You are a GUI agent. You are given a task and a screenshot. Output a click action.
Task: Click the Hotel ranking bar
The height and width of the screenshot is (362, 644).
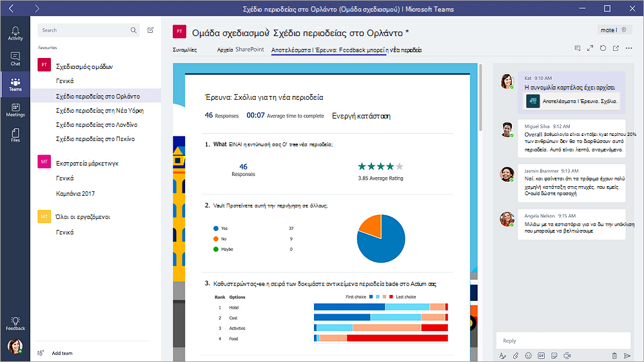[x=381, y=307]
